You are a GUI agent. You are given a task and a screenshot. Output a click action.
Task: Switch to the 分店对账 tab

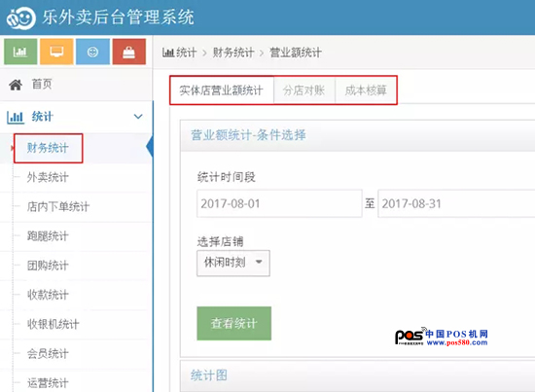[304, 90]
